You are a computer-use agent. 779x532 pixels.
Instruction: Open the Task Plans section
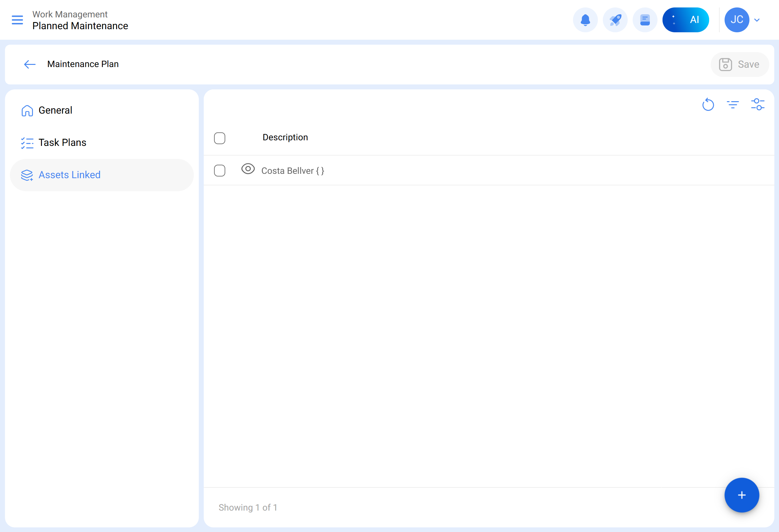click(62, 143)
